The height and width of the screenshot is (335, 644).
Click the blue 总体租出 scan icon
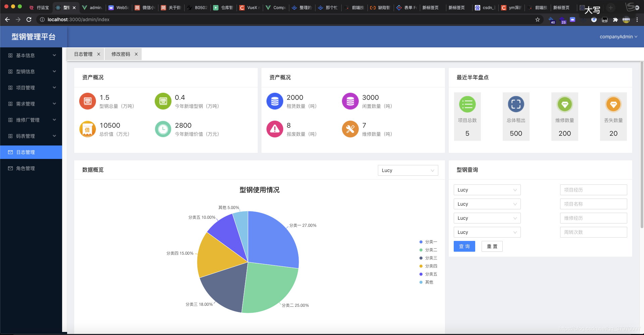(516, 104)
